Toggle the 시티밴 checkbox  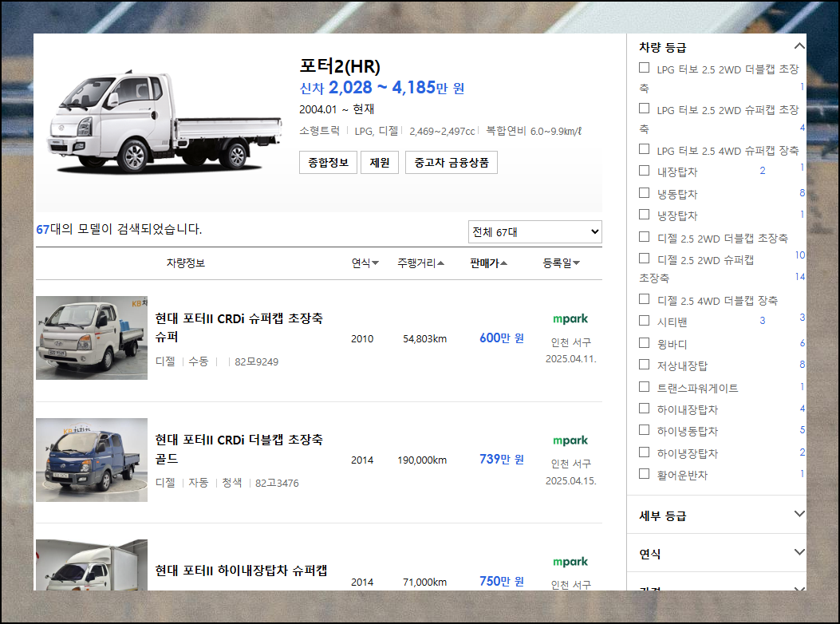click(645, 321)
